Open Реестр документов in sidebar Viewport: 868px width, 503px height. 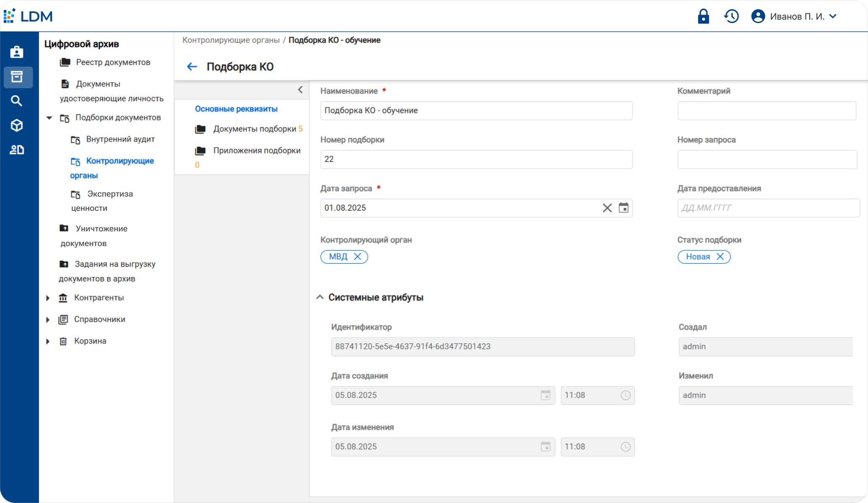pyautogui.click(x=113, y=62)
